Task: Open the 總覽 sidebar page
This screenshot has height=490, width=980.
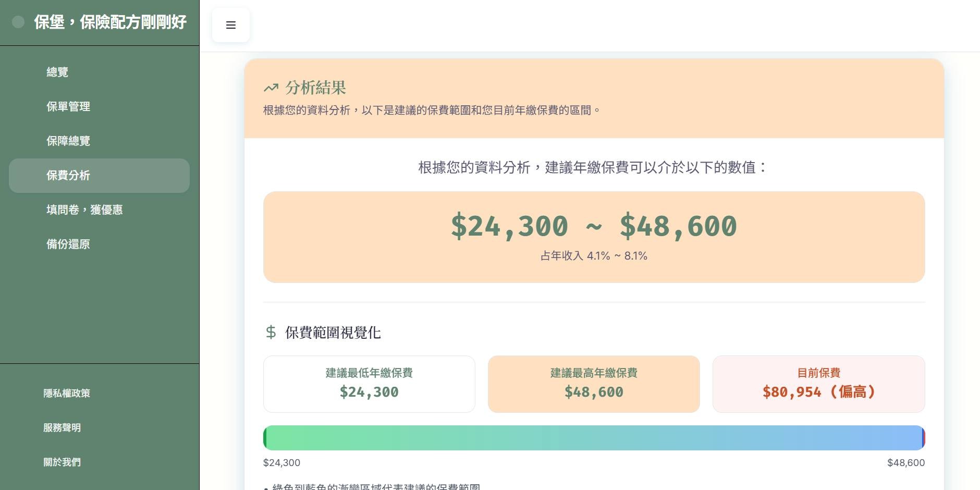Action: [x=57, y=72]
